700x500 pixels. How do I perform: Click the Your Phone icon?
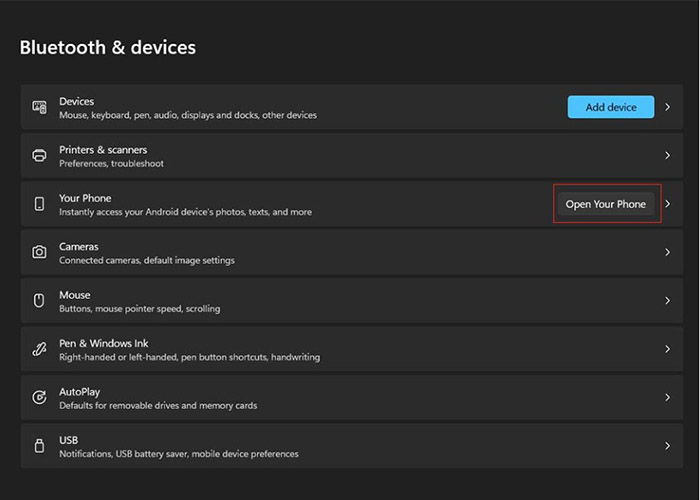click(x=39, y=204)
